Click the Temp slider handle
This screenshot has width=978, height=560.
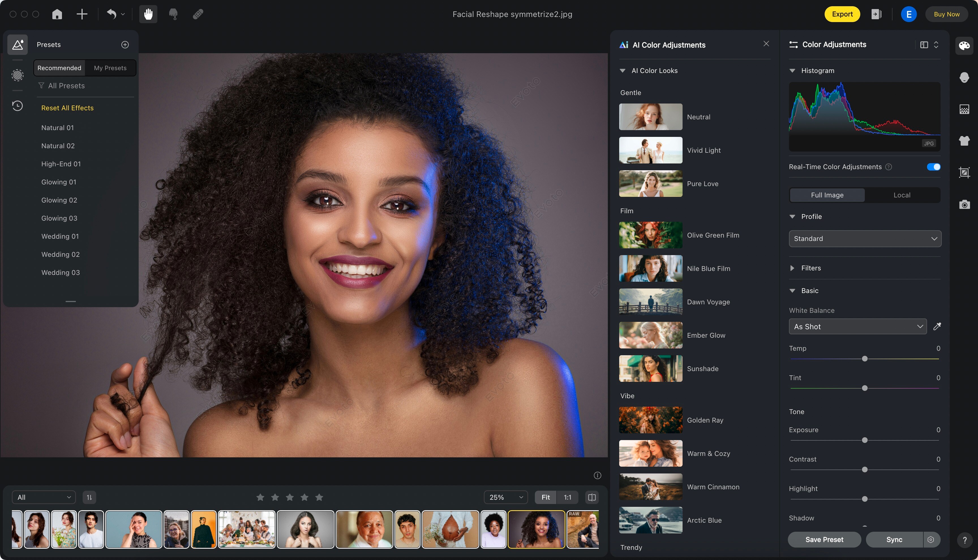point(865,359)
